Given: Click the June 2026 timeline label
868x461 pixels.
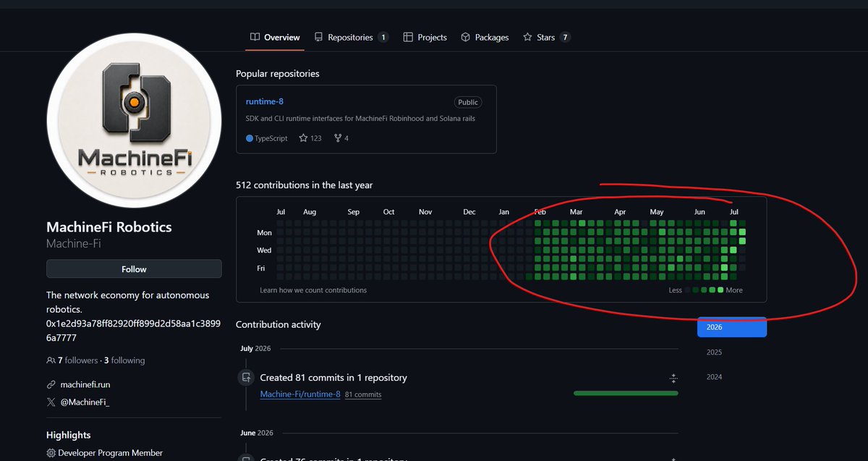Looking at the screenshot, I should [257, 433].
